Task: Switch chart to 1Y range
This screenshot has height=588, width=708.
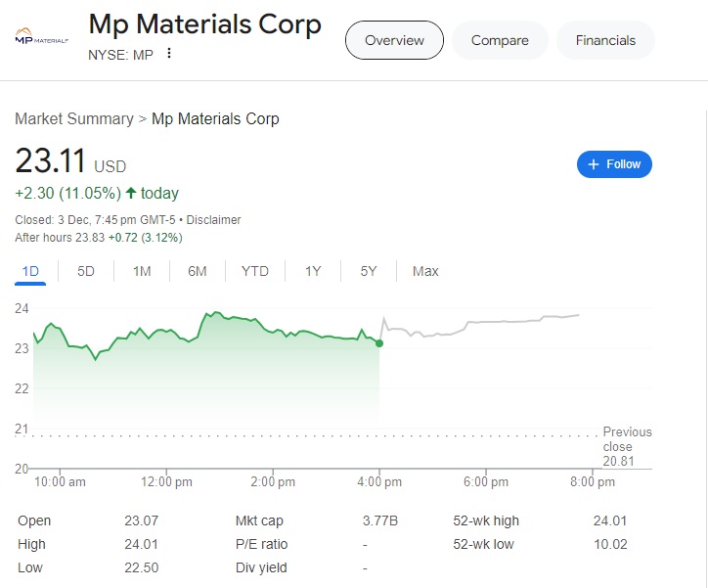Action: pyautogui.click(x=313, y=271)
